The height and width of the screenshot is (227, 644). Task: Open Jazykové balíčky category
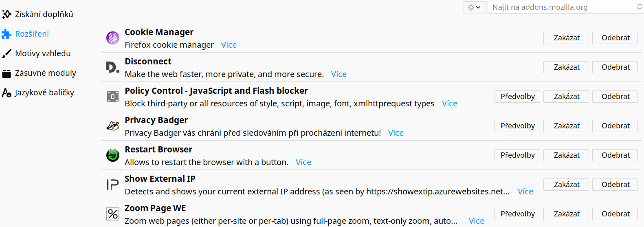click(x=38, y=93)
